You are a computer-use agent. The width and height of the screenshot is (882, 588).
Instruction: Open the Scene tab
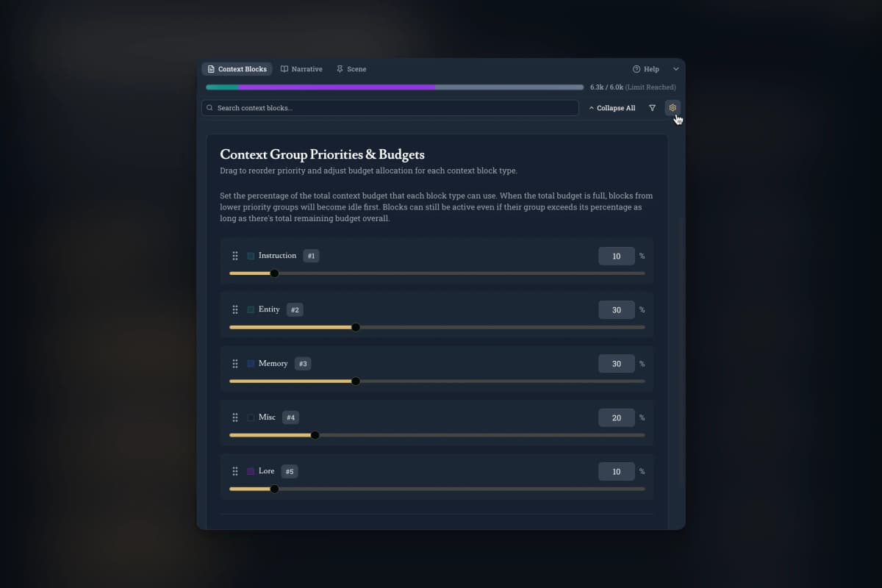(x=351, y=69)
